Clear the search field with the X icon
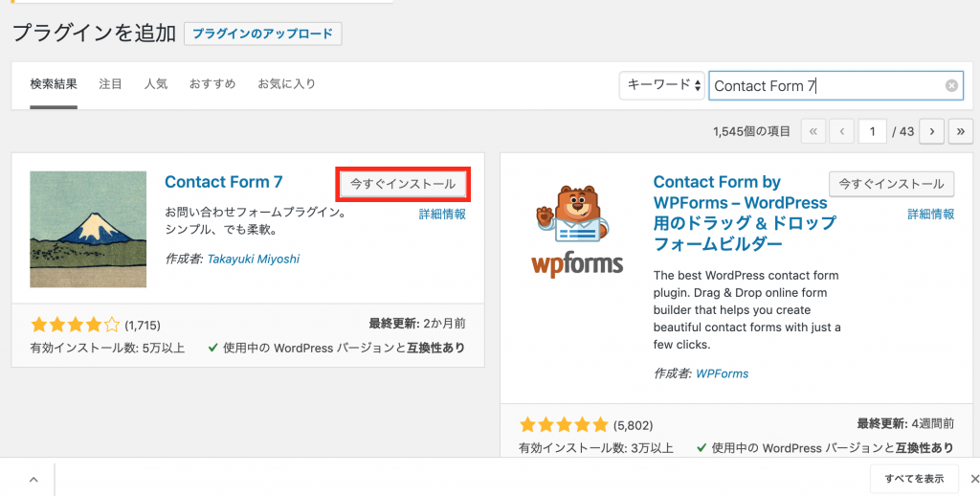980x497 pixels. 951,85
